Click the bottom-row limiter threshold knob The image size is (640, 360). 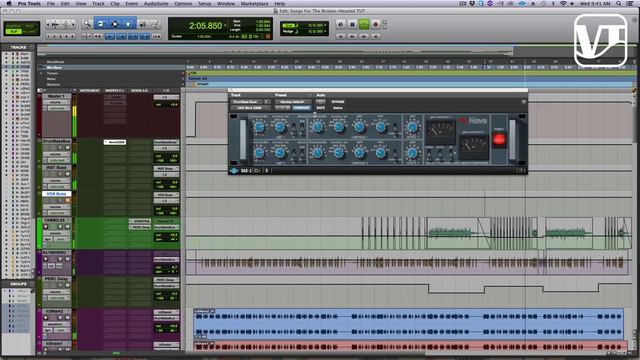259,153
